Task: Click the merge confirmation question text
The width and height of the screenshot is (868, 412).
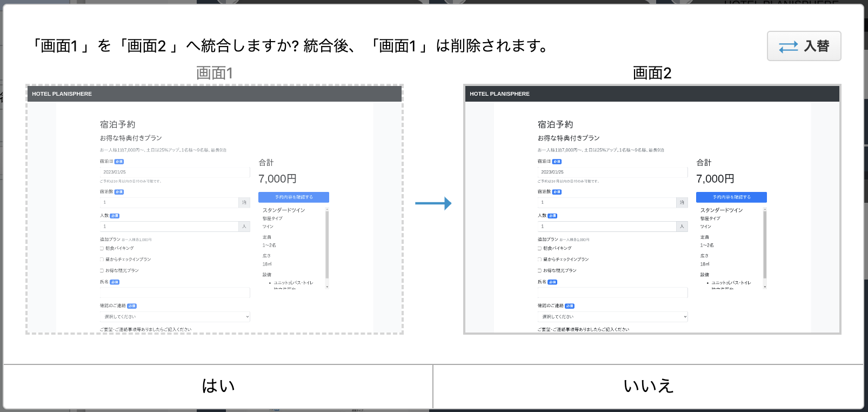Action: pyautogui.click(x=290, y=46)
